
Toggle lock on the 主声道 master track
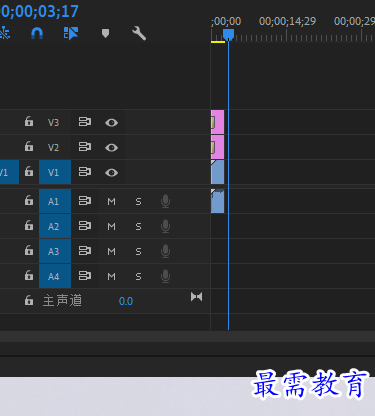tap(29, 300)
